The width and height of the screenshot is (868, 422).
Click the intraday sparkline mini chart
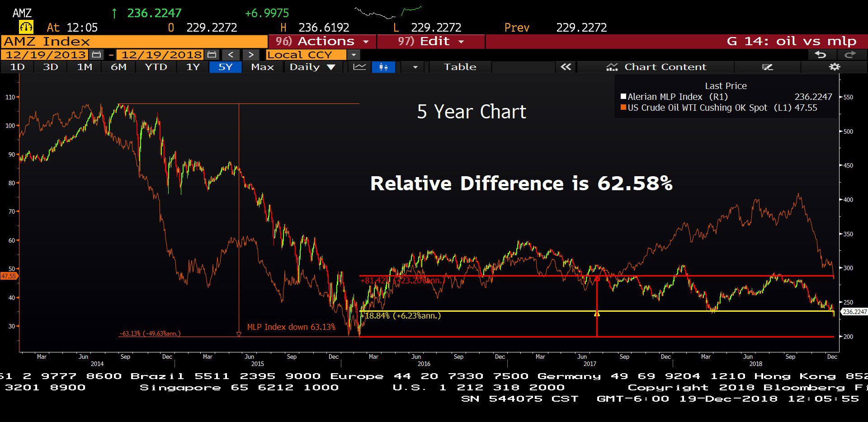(388, 12)
